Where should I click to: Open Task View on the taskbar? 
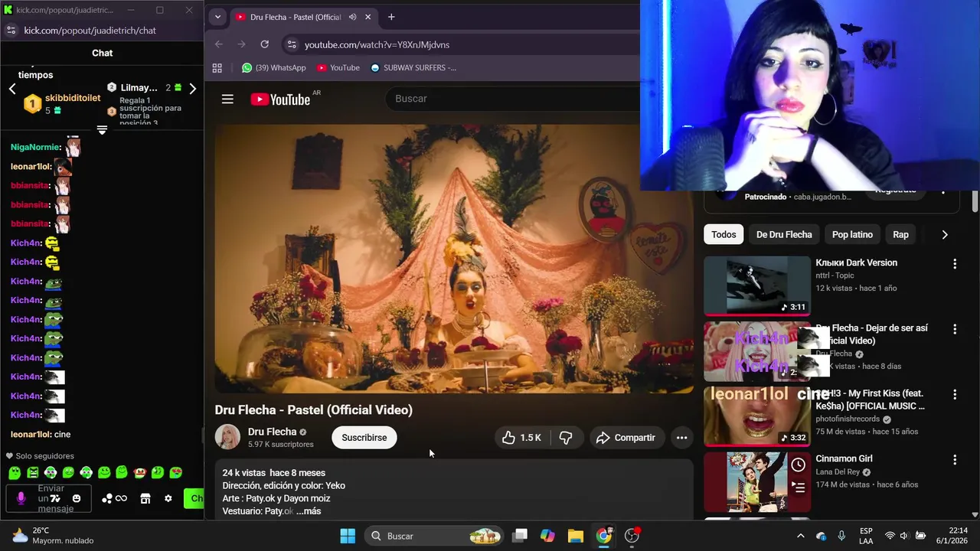[520, 536]
